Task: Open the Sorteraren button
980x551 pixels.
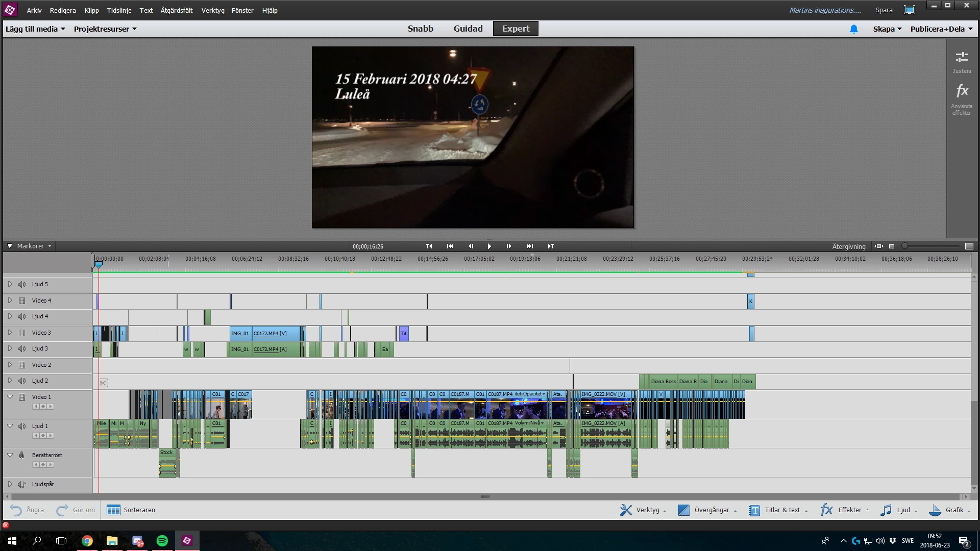Action: [131, 510]
